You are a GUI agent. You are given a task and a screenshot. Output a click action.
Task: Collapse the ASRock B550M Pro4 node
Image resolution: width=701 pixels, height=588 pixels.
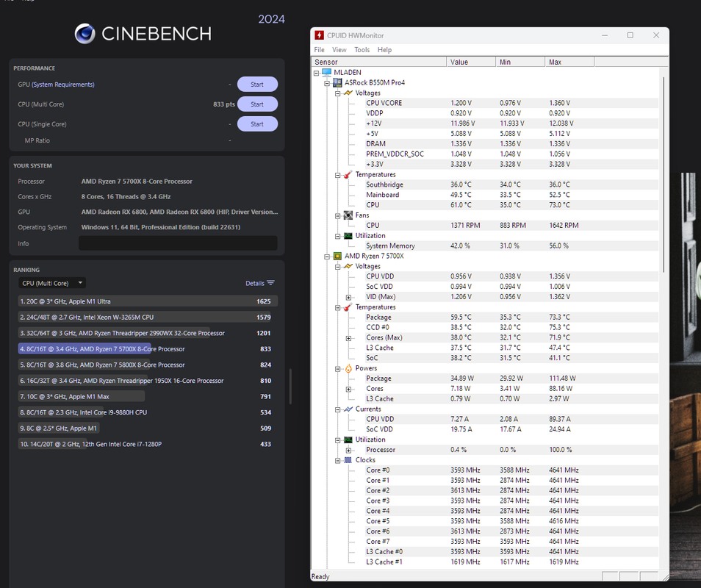point(327,83)
